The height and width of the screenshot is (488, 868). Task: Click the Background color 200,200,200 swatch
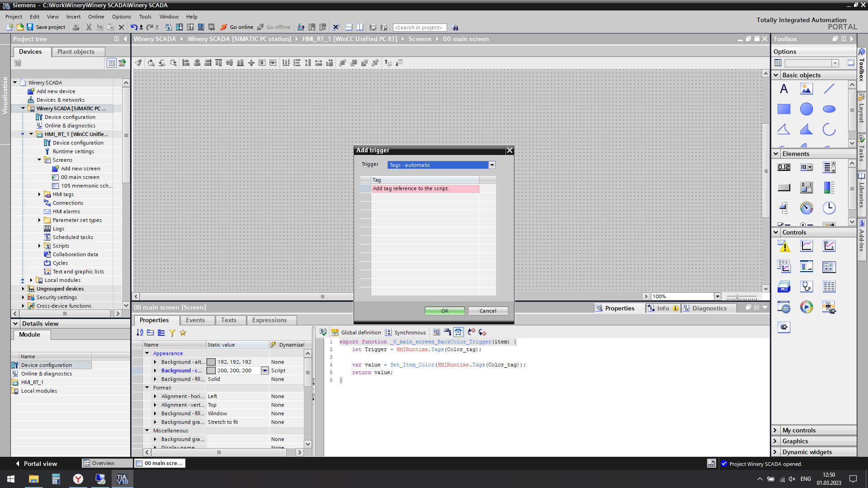coord(211,371)
